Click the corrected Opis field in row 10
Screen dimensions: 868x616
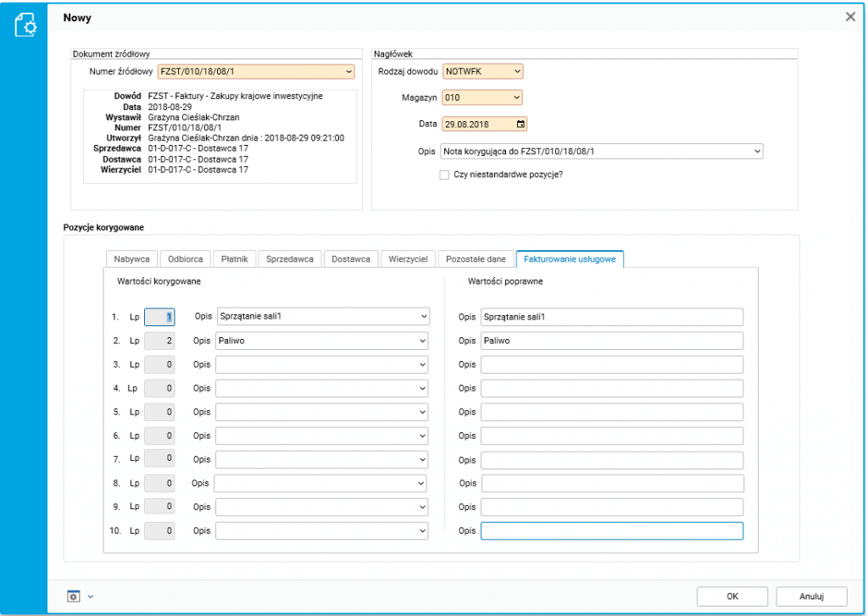point(611,531)
